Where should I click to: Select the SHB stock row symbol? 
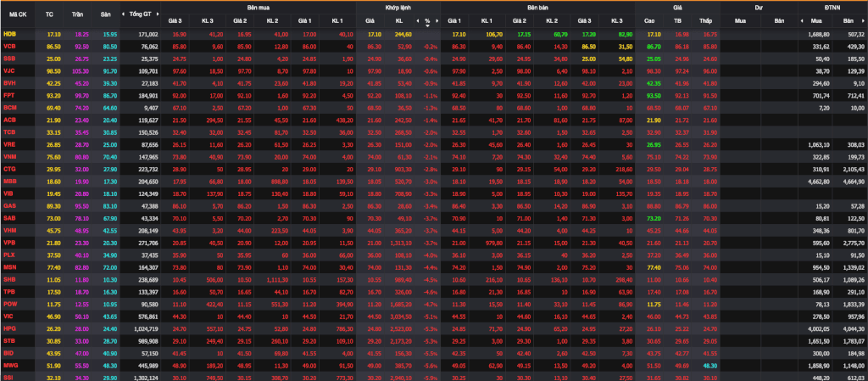coord(9,279)
